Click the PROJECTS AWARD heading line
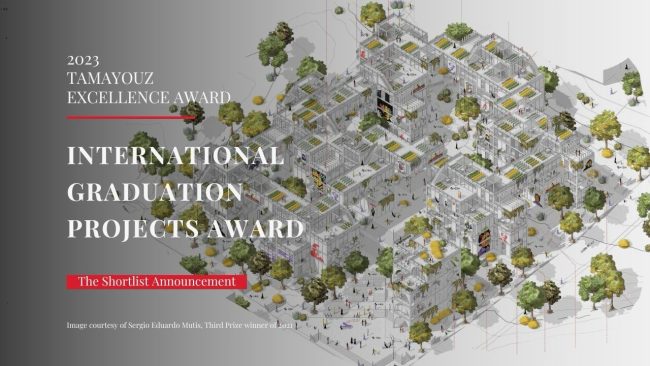Image resolution: width=650 pixels, height=366 pixels. pyautogui.click(x=185, y=228)
